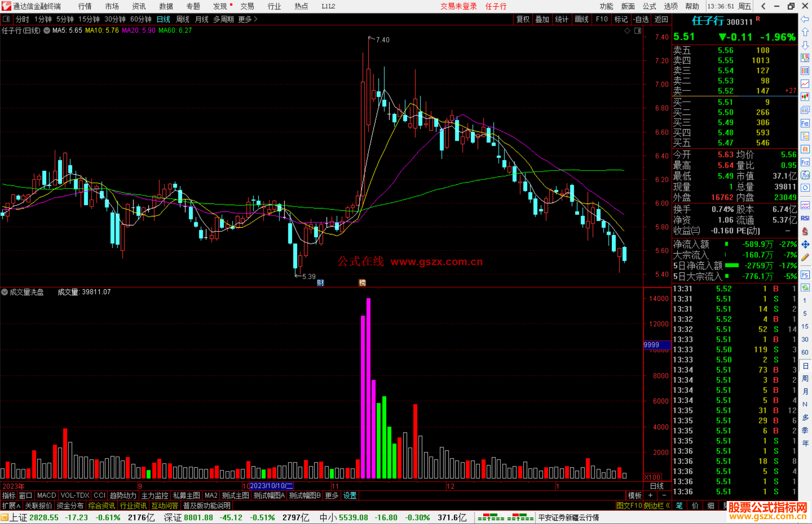Click the plus zoom-in chart button

pyautogui.click(x=650, y=495)
